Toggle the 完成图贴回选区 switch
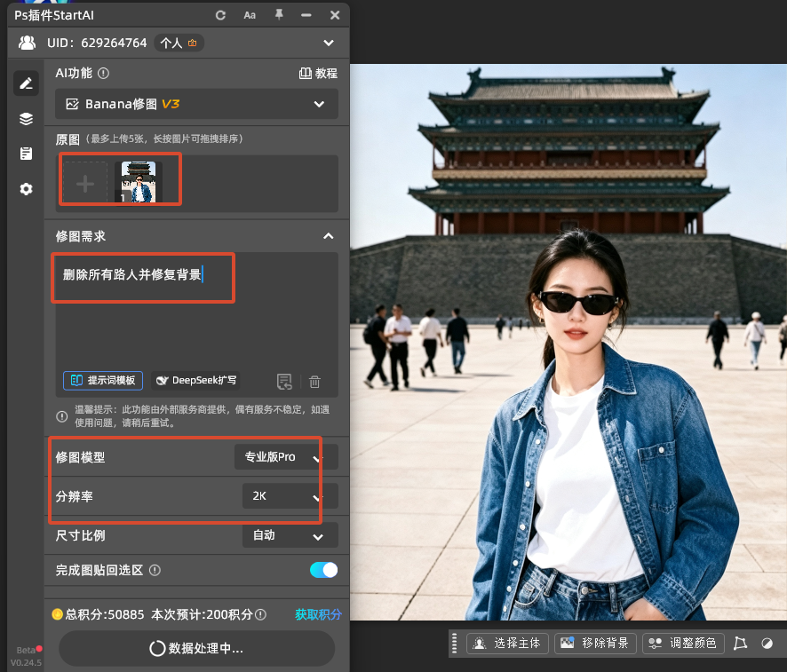The image size is (787, 672). click(x=323, y=570)
